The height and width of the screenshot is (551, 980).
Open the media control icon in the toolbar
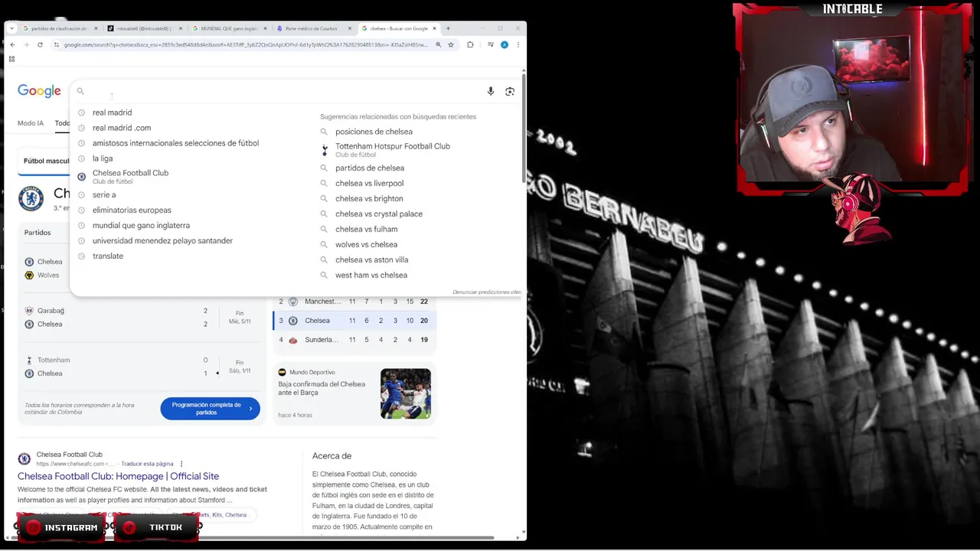[490, 44]
